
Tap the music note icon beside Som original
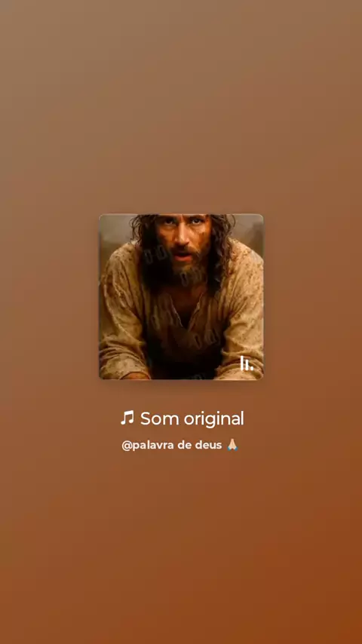point(127,418)
